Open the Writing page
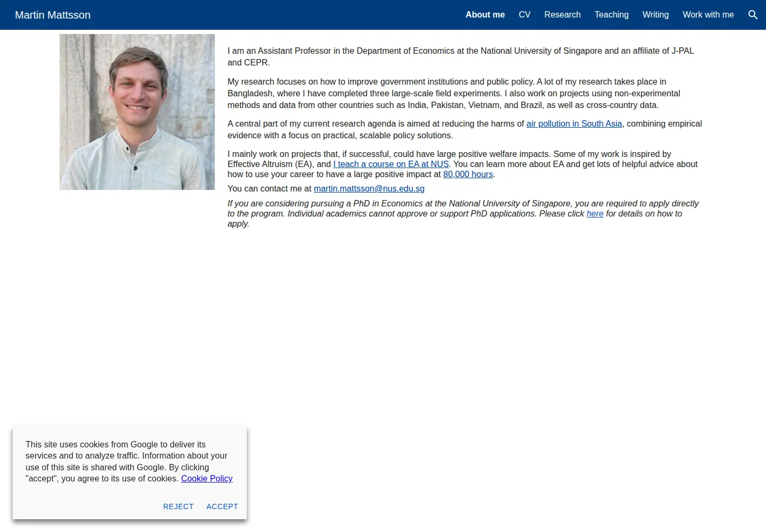 click(x=655, y=15)
